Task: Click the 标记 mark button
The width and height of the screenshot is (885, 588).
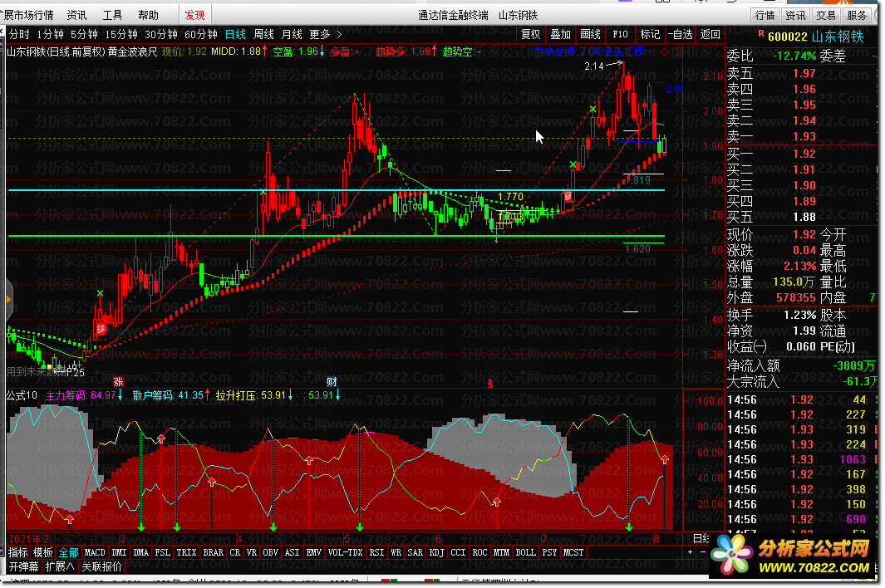Action: (x=650, y=34)
